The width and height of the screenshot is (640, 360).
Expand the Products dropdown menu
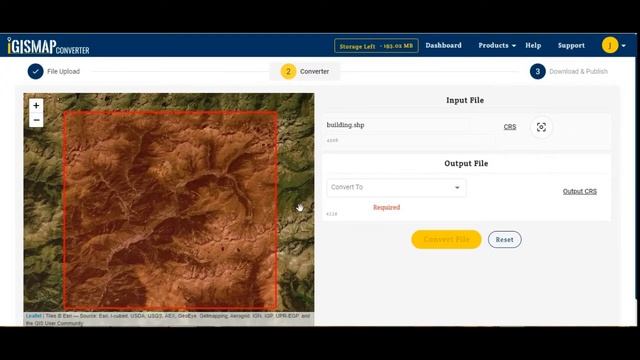497,45
